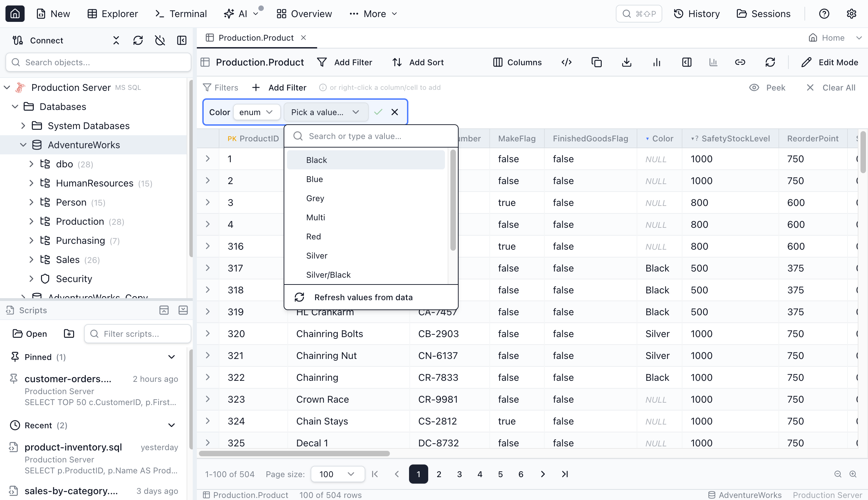The height and width of the screenshot is (500, 868).
Task: Collapse the Recent scripts section
Action: [x=172, y=425]
